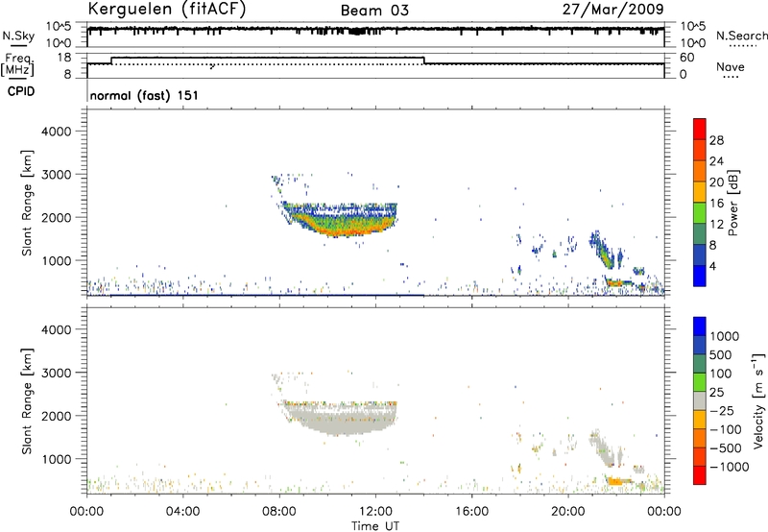This screenshot has width=768, height=532.
Task: Click the "20" label on power colorbar
Action: (716, 182)
